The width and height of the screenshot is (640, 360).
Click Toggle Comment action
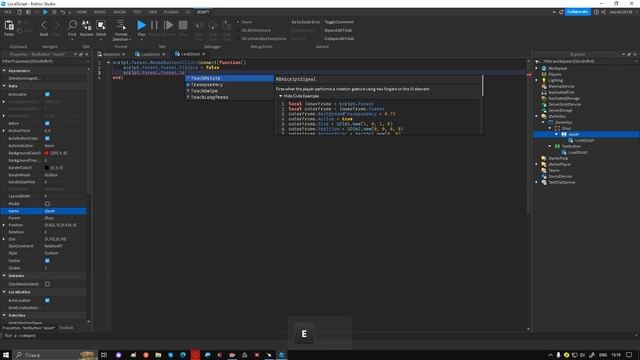[x=339, y=22]
